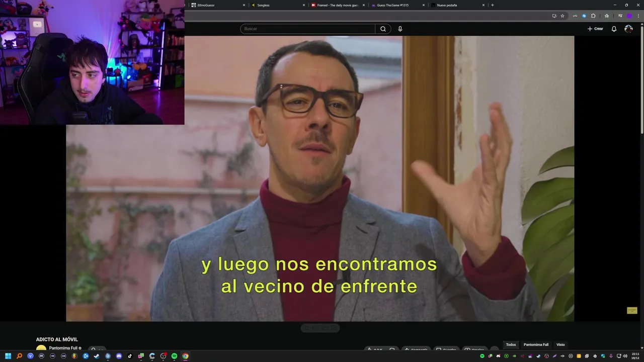
Task: Activate voice search microphone icon
Action: point(400,29)
